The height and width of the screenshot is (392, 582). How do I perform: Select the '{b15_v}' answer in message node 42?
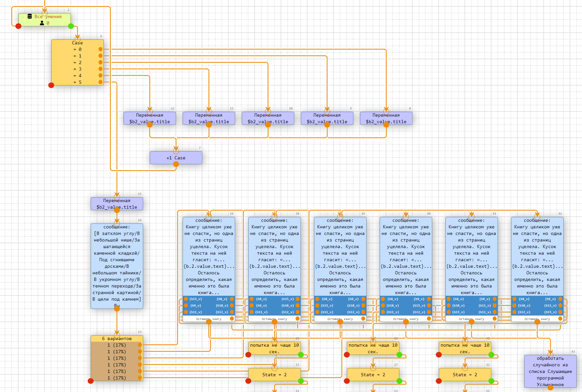[x=550, y=312]
